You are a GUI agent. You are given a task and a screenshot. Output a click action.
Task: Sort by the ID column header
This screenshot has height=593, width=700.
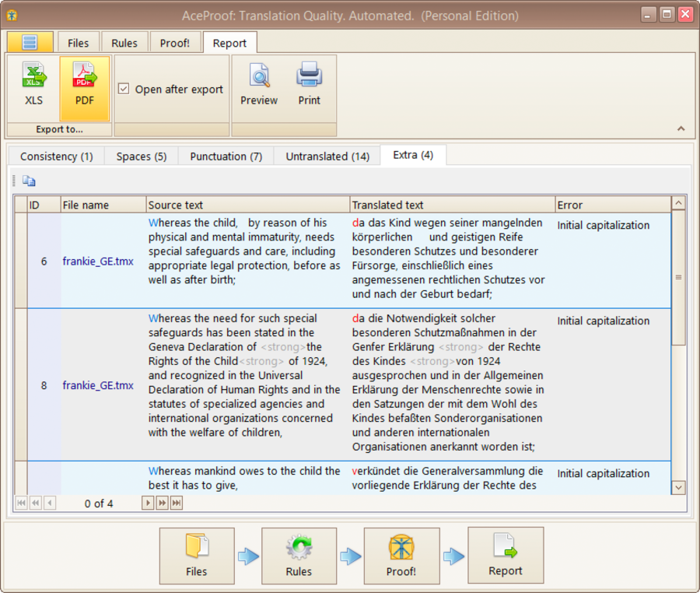click(x=44, y=205)
